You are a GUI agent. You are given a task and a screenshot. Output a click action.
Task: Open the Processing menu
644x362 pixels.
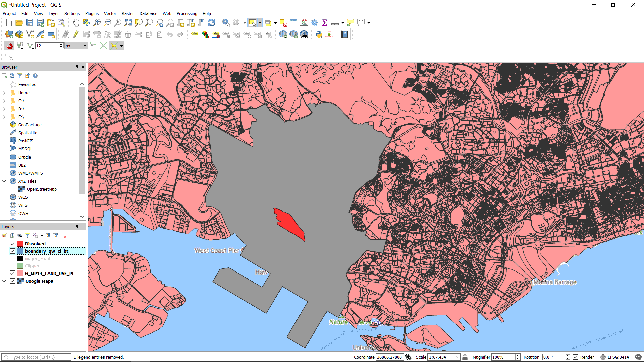(187, 14)
